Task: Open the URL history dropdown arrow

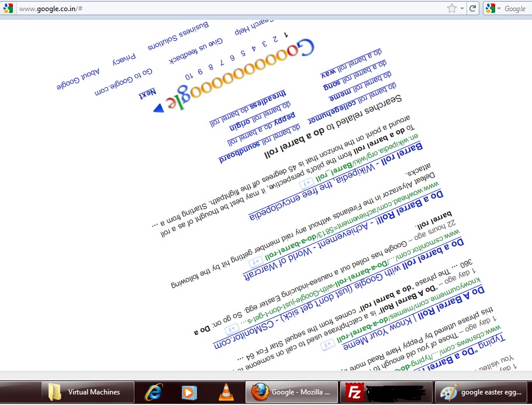Action: (462, 8)
